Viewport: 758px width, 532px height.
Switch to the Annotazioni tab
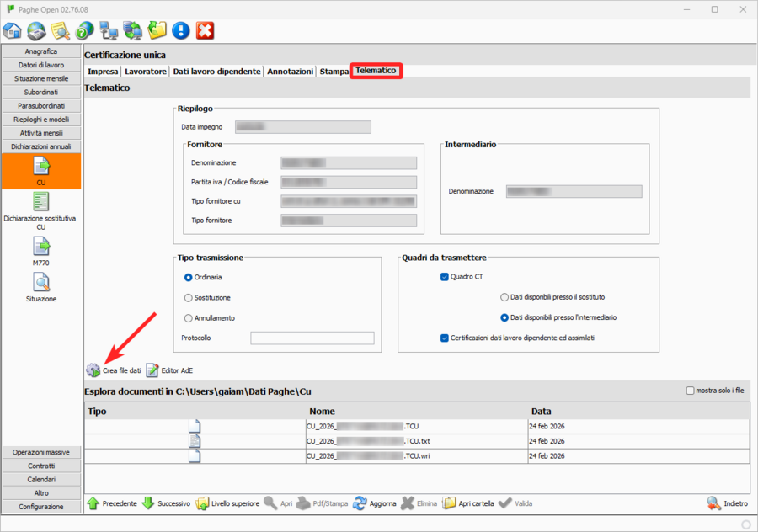click(290, 72)
